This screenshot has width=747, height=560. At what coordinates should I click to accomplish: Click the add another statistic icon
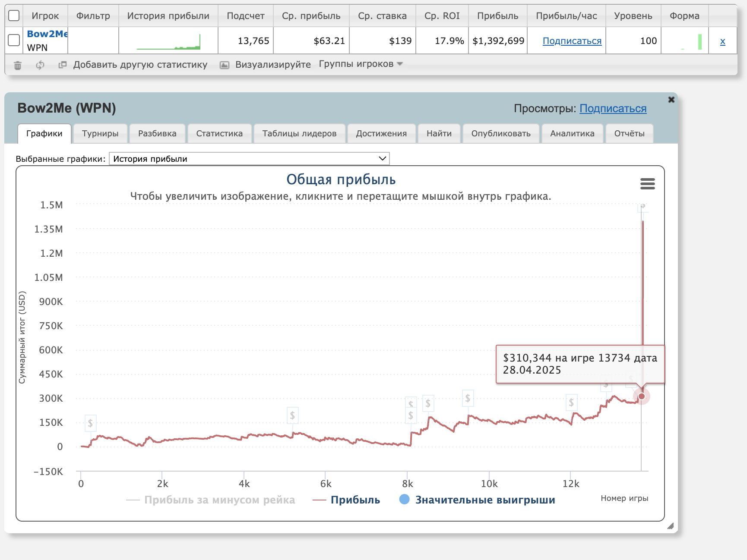[63, 65]
